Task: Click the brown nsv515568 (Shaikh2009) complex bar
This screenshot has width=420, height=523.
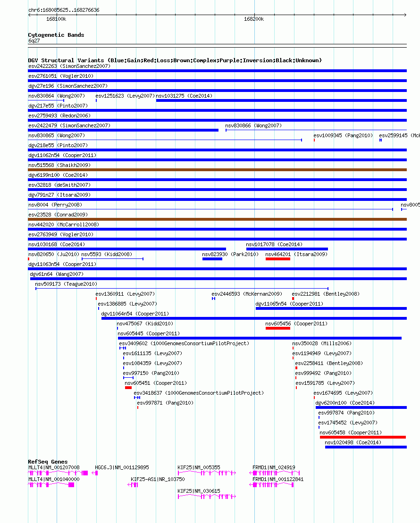Action: click(x=218, y=170)
